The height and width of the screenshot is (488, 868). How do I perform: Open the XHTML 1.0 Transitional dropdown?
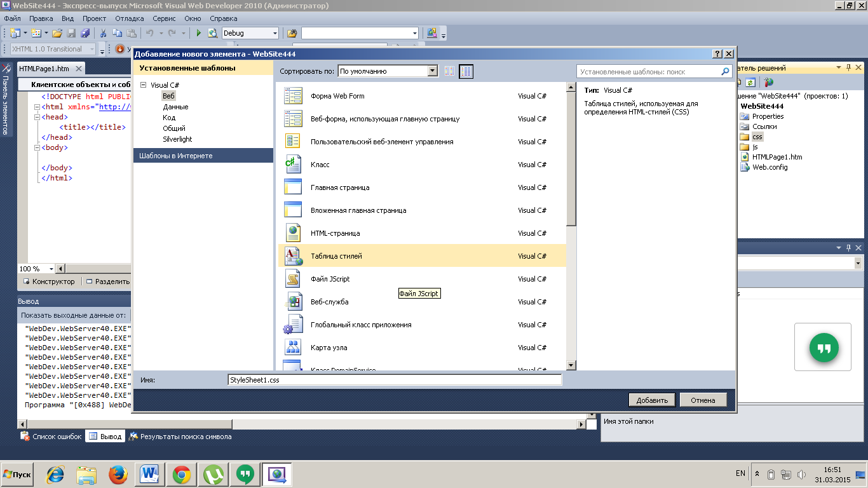pos(92,49)
